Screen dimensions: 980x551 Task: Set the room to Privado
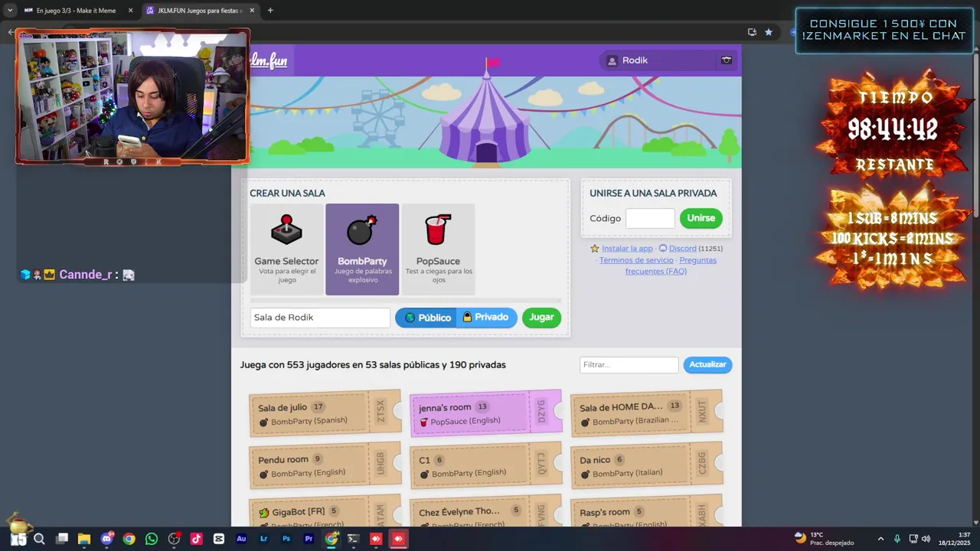486,318
